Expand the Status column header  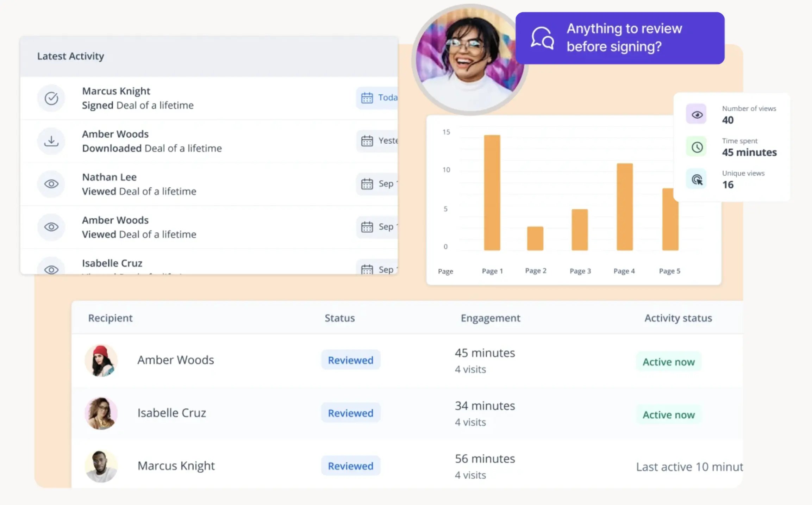pyautogui.click(x=339, y=318)
